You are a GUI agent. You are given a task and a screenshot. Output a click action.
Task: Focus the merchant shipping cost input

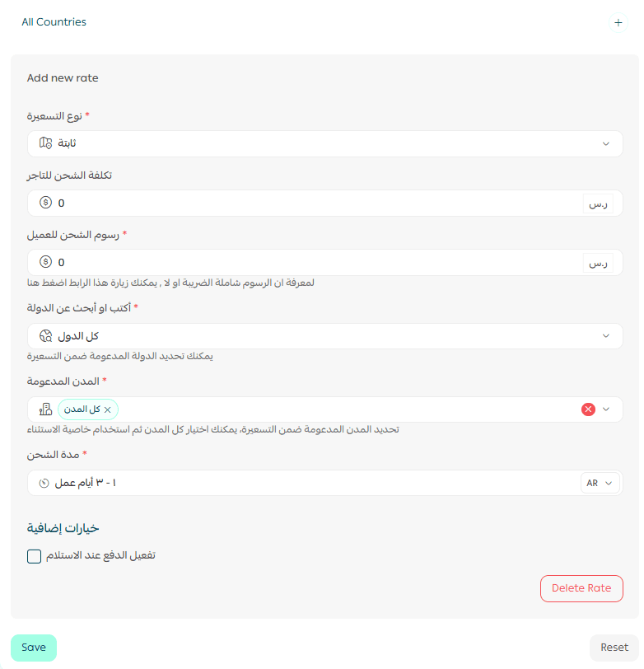pyautogui.click(x=313, y=203)
